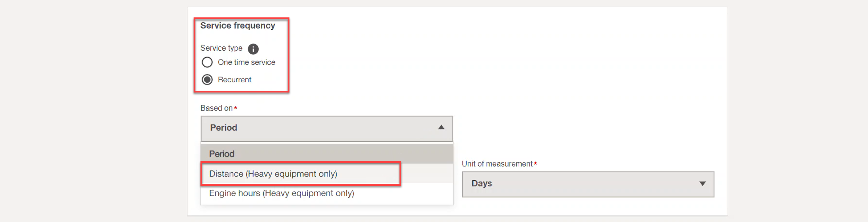Click the Service type label
This screenshot has width=868, height=222.
(x=221, y=48)
